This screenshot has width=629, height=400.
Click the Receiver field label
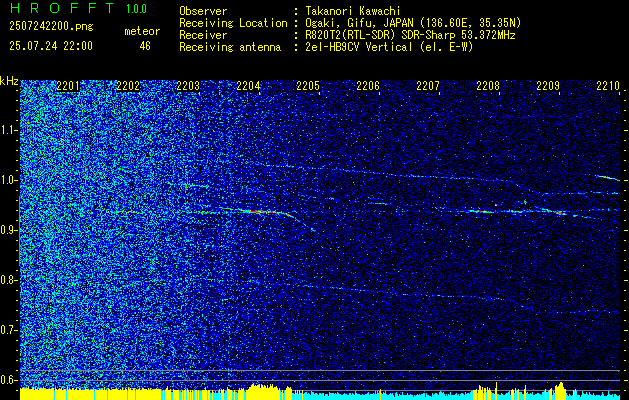click(x=203, y=35)
